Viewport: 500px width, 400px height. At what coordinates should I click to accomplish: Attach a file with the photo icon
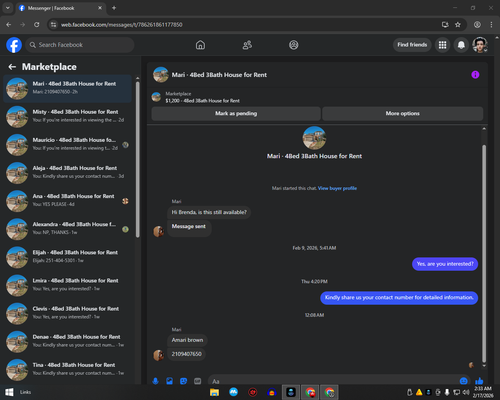pos(169,381)
